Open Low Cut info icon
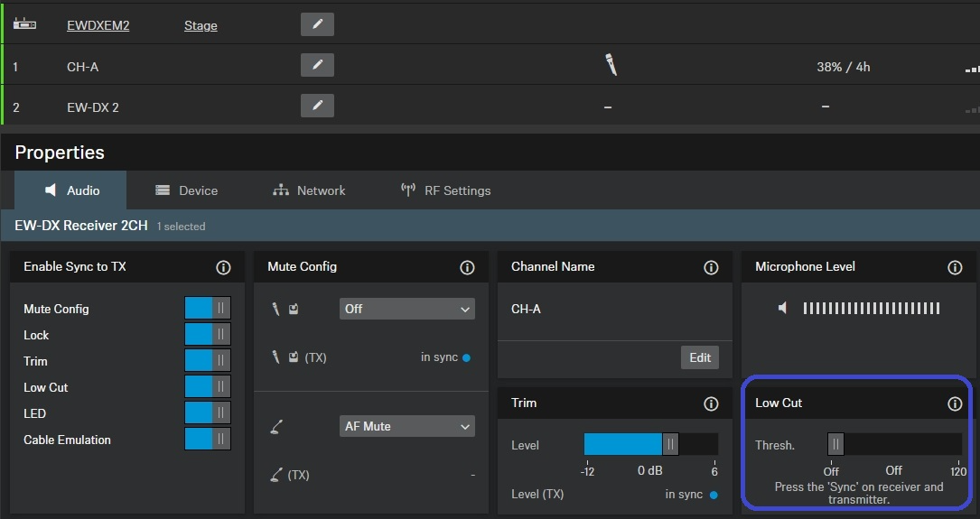Image resolution: width=980 pixels, height=519 pixels. [x=955, y=403]
